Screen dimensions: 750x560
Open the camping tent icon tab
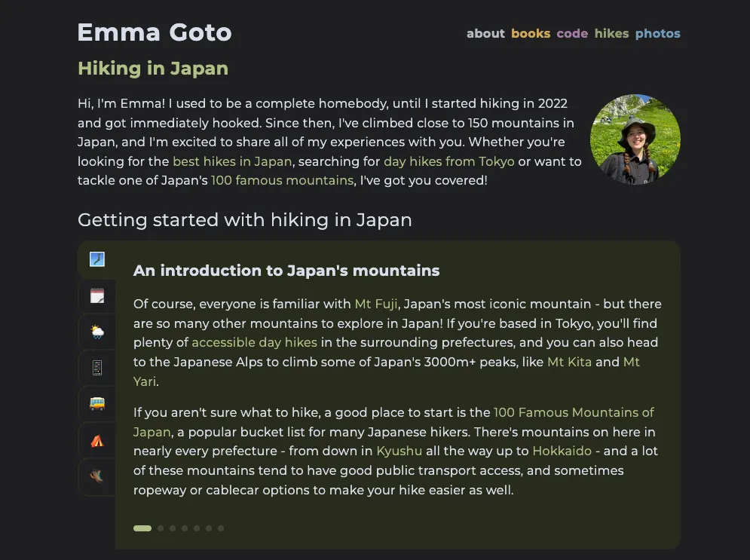click(x=96, y=441)
